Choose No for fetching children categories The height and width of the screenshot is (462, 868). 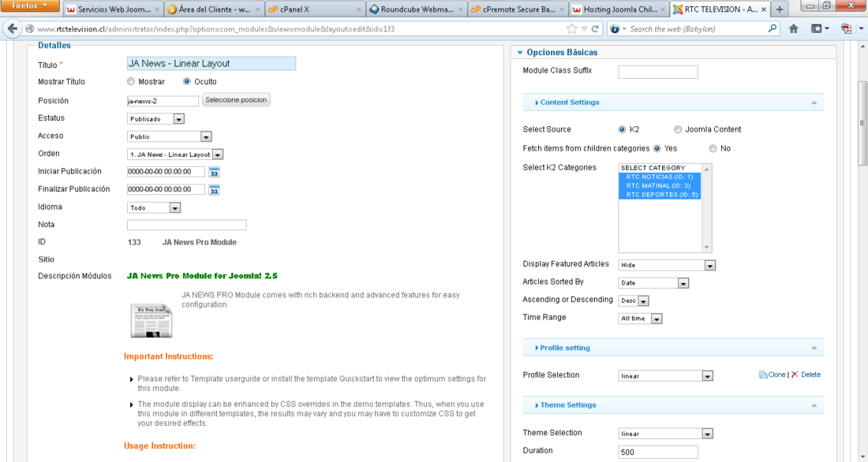[713, 148]
